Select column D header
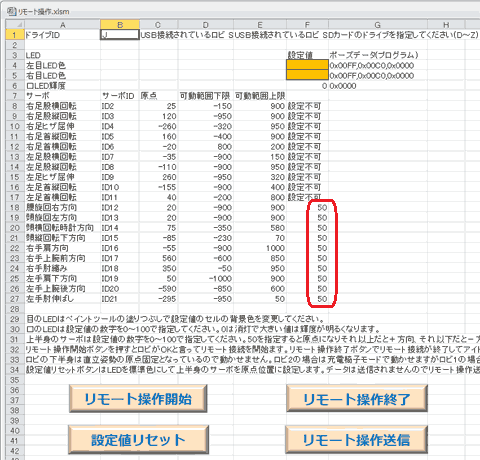The image size is (480, 460). (x=206, y=25)
